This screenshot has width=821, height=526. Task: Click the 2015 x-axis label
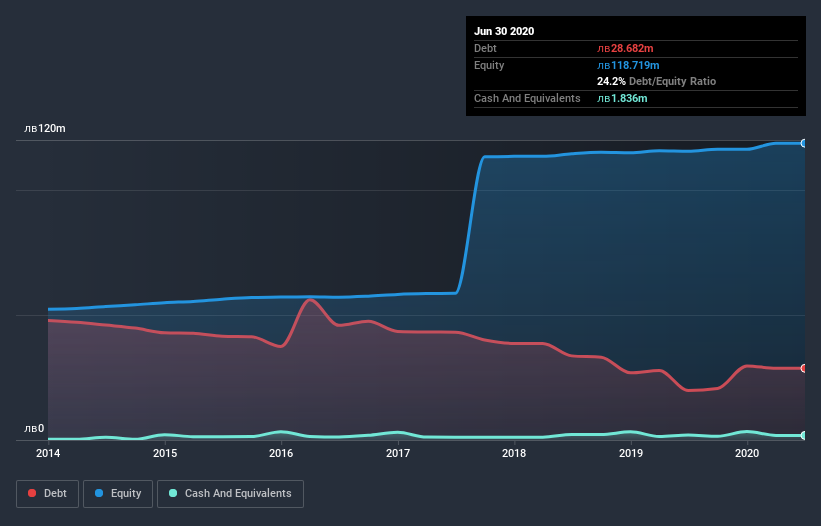click(x=165, y=453)
